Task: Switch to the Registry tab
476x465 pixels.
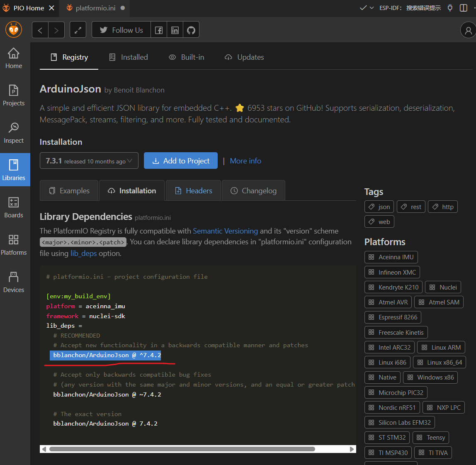Action: (x=69, y=57)
